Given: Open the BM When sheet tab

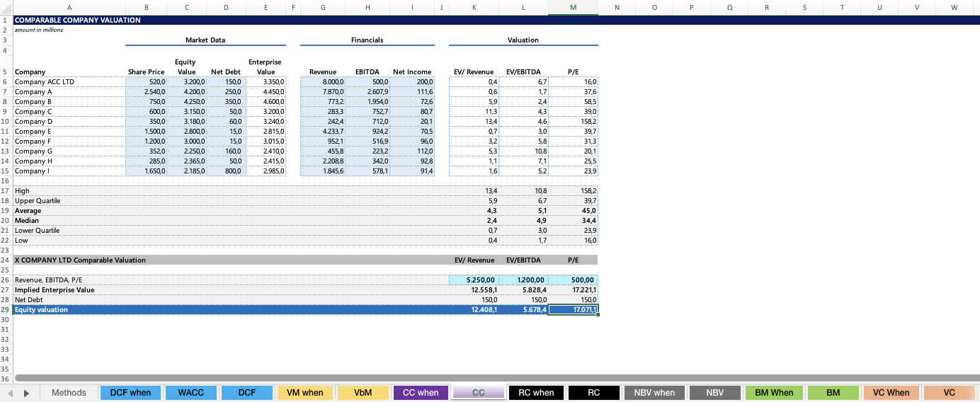Looking at the screenshot, I should pos(774,393).
